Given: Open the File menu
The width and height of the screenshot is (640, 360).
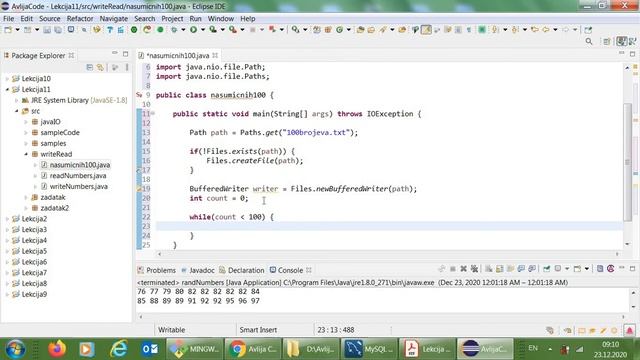Looking at the screenshot, I should 9,18.
